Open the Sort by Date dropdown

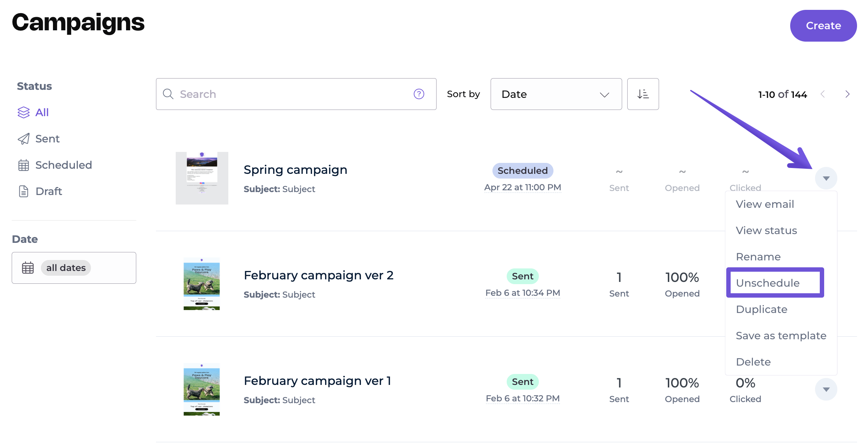[x=556, y=94]
